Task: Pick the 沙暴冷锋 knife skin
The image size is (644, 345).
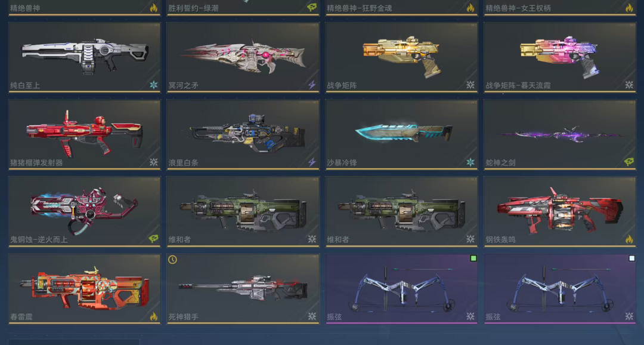Action: click(x=401, y=134)
